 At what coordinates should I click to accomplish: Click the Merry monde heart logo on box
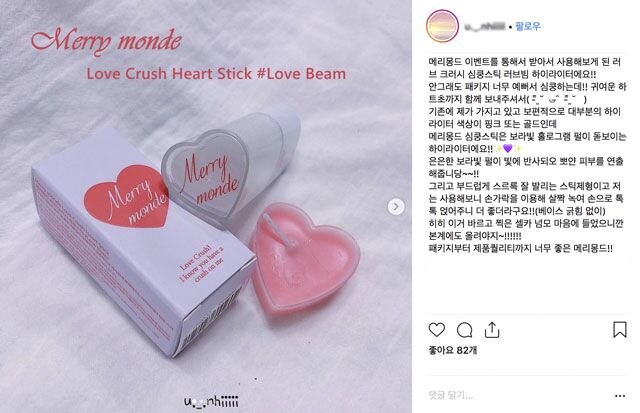click(x=126, y=197)
